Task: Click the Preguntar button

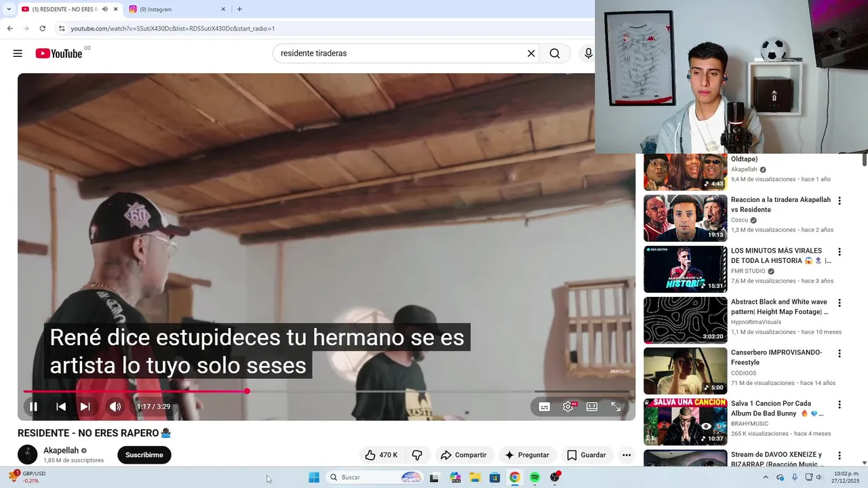Action: (527, 455)
